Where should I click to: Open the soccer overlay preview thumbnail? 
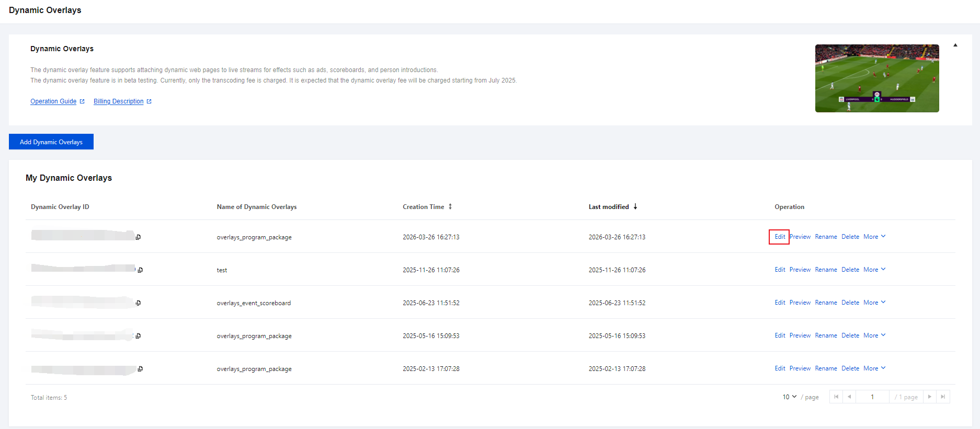[877, 78]
